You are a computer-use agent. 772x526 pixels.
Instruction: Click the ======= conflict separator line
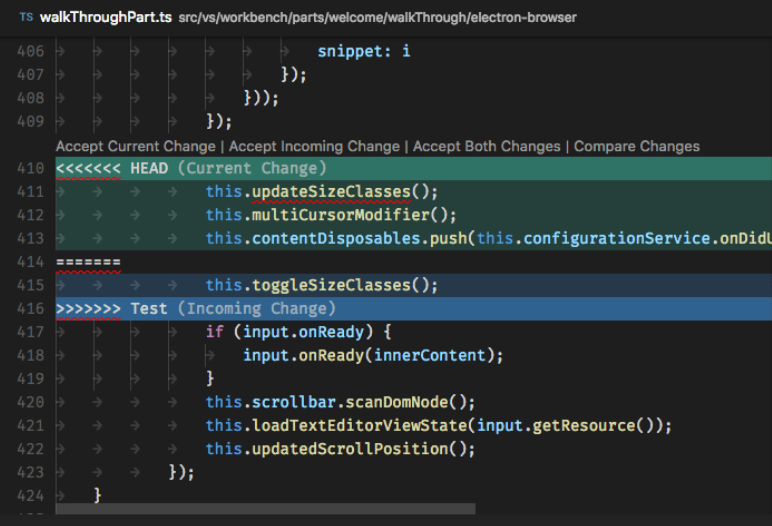[x=88, y=262]
